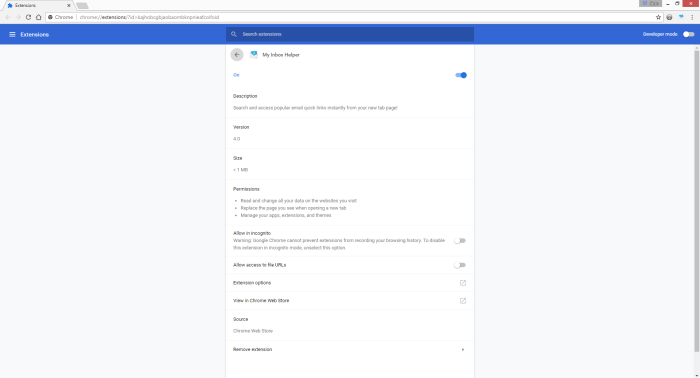This screenshot has width=700, height=378.
Task: Open the browser home page icon
Action: click(38, 17)
